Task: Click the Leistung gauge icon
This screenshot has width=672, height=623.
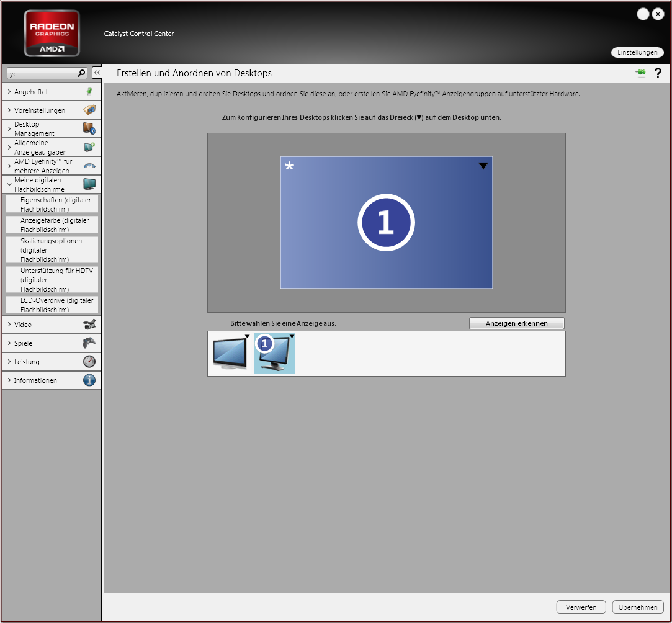Action: click(x=89, y=362)
